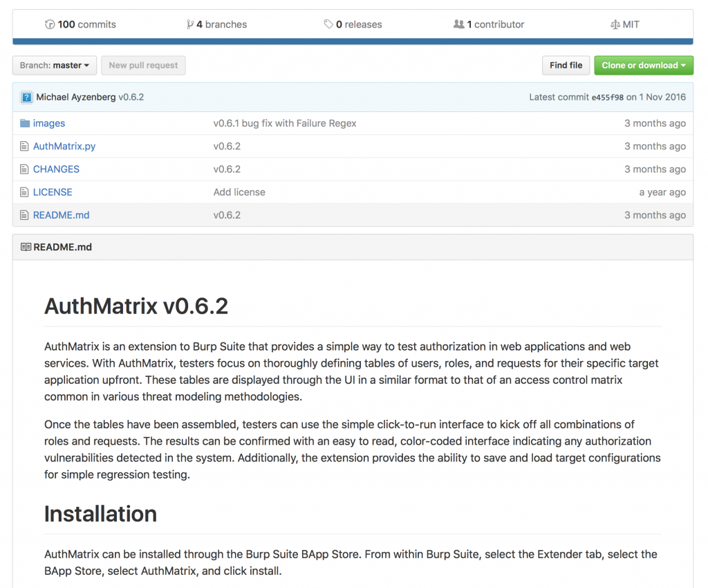Click the LICENSE file icon
The image size is (708, 588).
[24, 192]
